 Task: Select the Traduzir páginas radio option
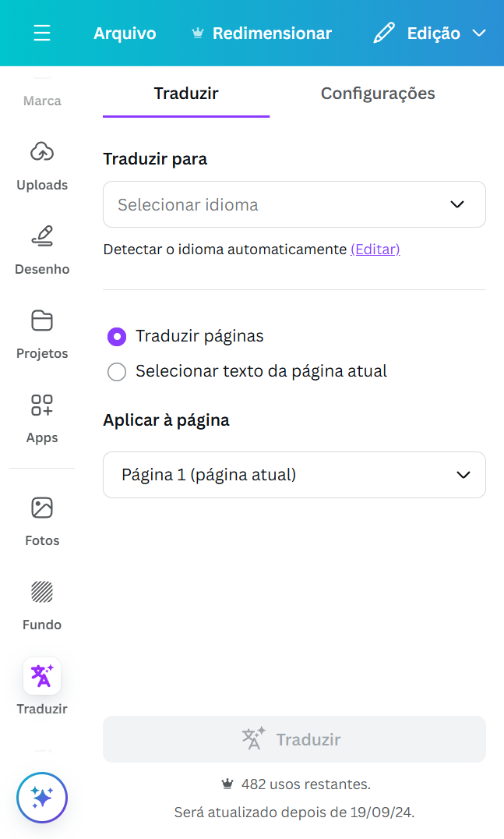tap(117, 337)
